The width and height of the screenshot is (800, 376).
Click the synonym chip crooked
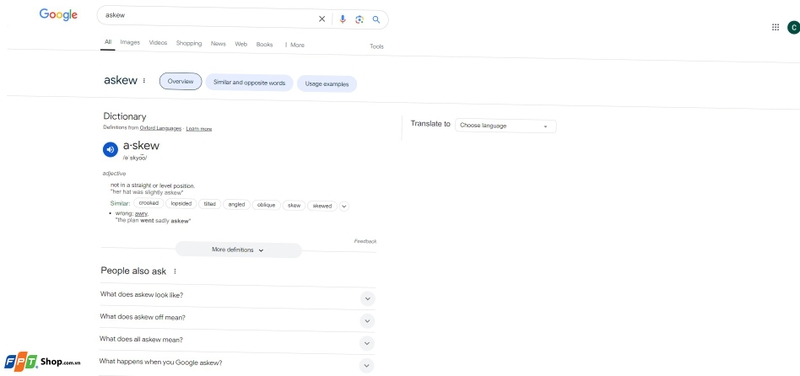(148, 203)
